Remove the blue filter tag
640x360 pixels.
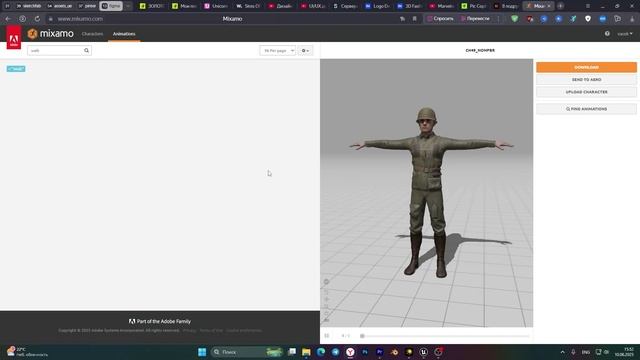tap(16, 69)
